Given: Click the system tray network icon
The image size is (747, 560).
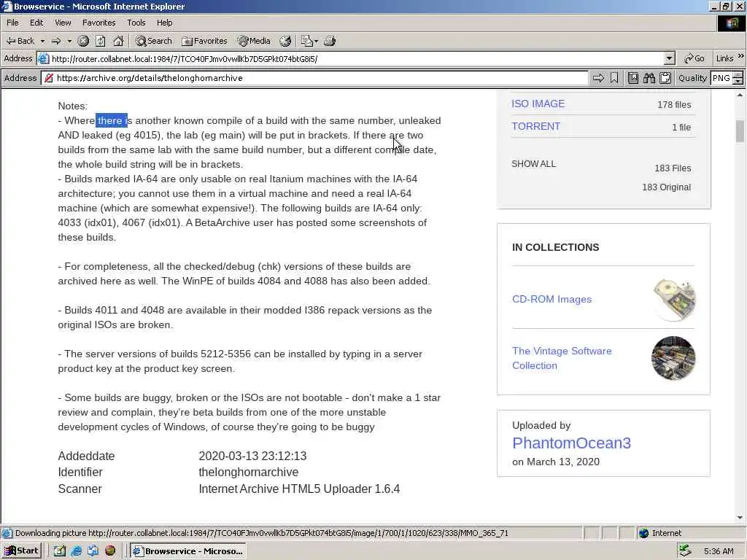Looking at the screenshot, I should [685, 551].
